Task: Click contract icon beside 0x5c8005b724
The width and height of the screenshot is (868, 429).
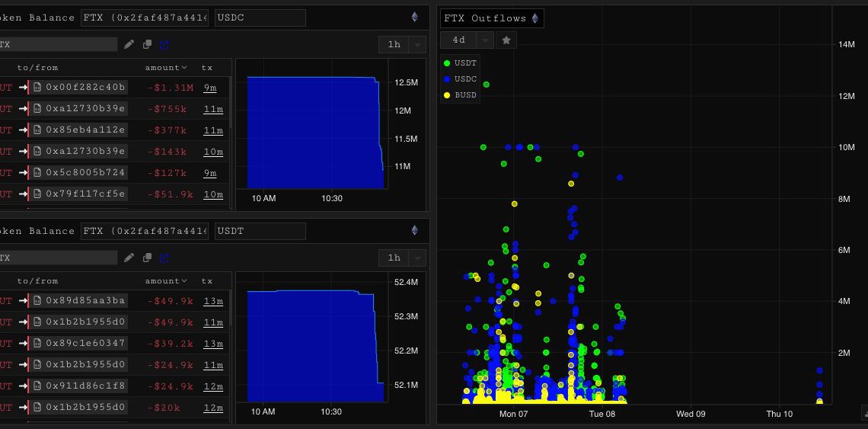Action: [x=37, y=172]
